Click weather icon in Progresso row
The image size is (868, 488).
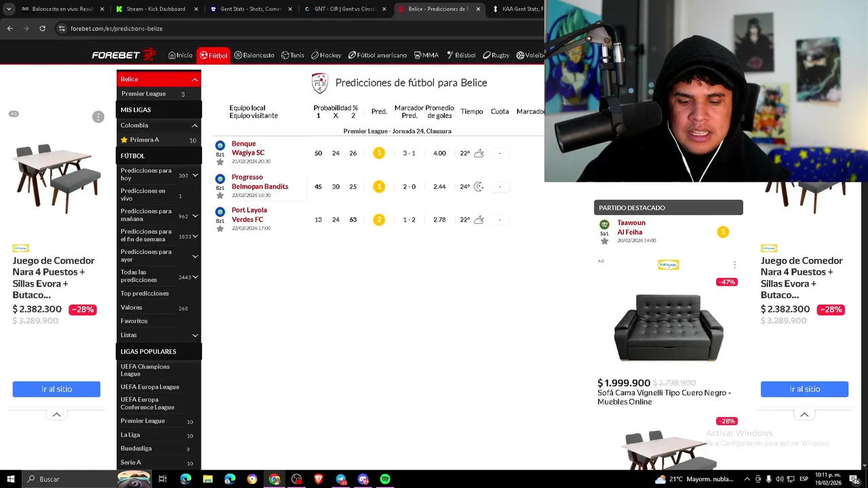click(479, 186)
